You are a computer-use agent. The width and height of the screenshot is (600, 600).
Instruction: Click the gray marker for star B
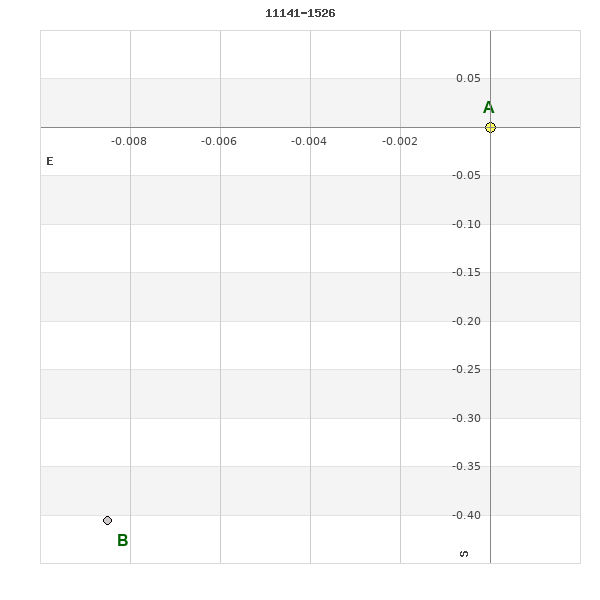[108, 520]
